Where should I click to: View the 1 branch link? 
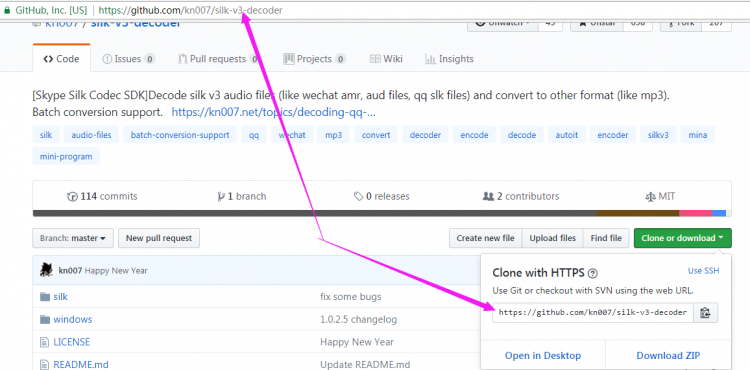pos(242,196)
